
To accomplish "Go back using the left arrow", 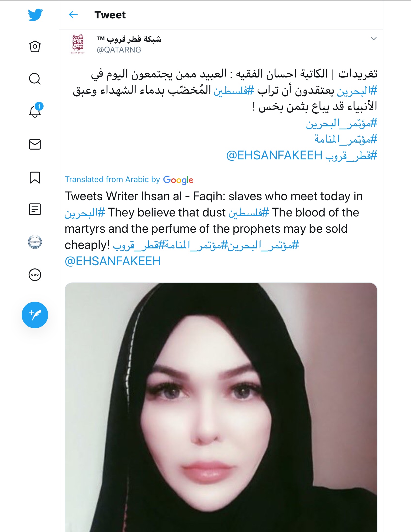I will click(x=73, y=15).
